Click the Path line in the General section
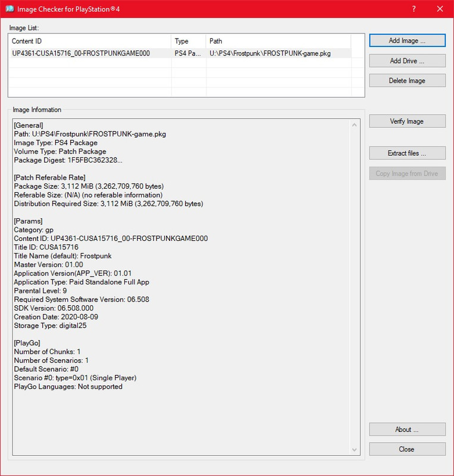Image resolution: width=454 pixels, height=476 pixels. (x=90, y=134)
